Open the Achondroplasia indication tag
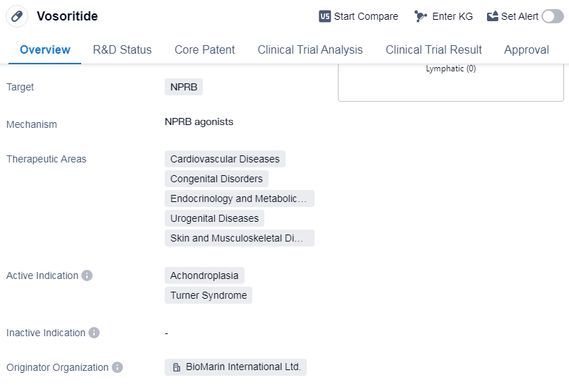Image resolution: width=569 pixels, height=392 pixels. [204, 275]
